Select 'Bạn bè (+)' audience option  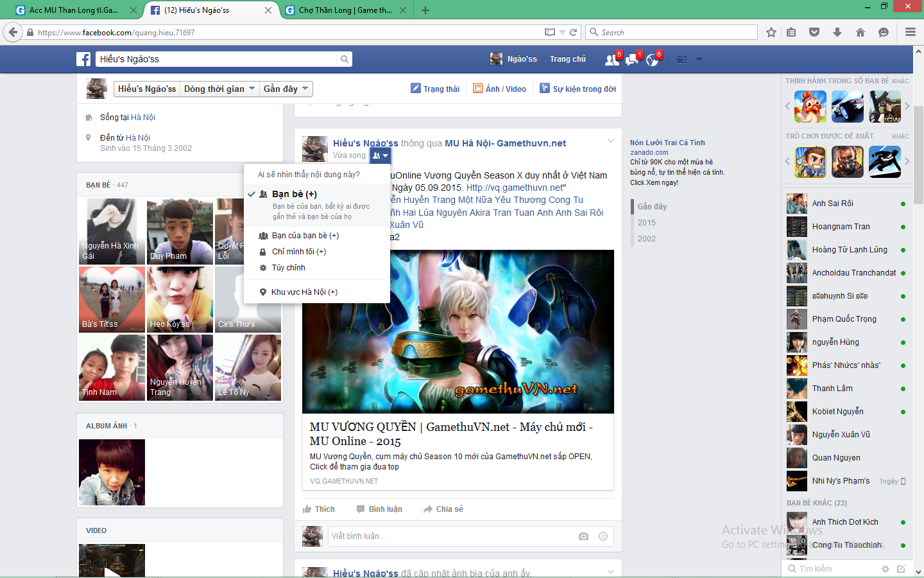(x=294, y=194)
